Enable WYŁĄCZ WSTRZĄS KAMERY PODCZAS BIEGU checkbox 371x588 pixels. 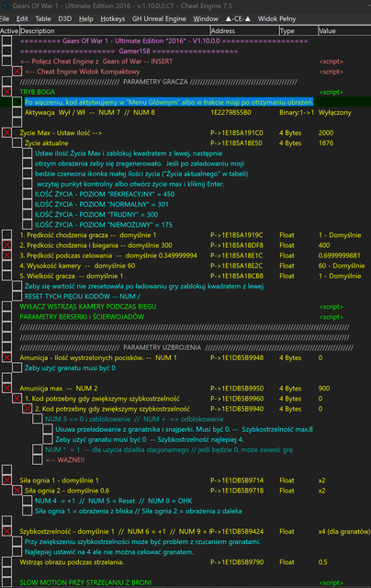coord(6,306)
